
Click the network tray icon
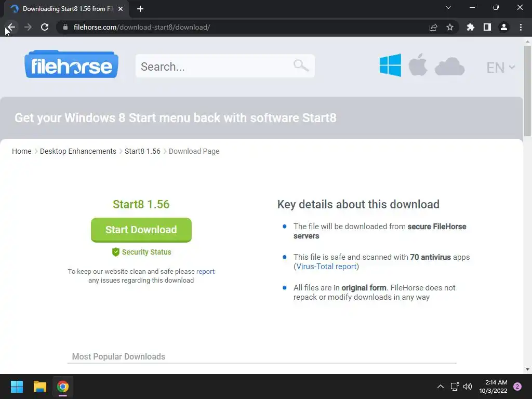click(x=455, y=387)
